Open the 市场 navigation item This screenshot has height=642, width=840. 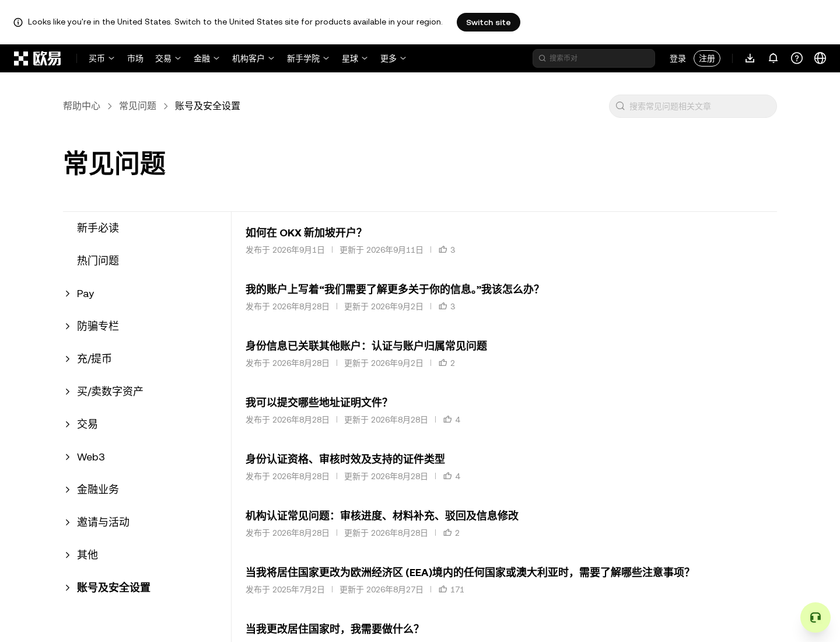pos(135,58)
